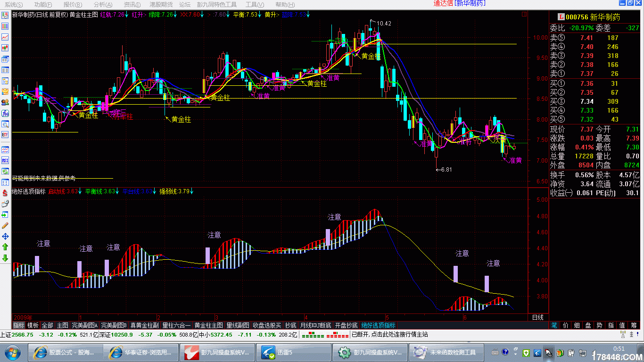Select the 开盘抄底 tab
Image resolution: width=644 pixels, height=362 pixels.
347,325
